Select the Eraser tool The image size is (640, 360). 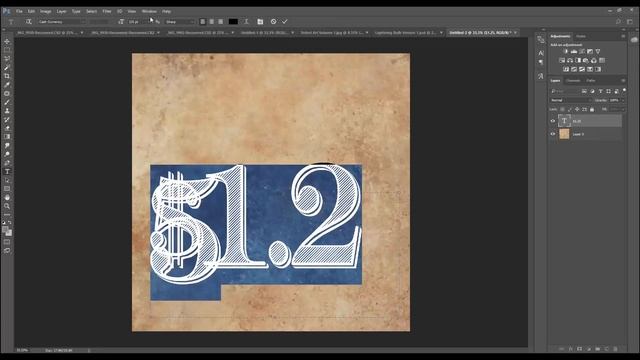pos(7,128)
